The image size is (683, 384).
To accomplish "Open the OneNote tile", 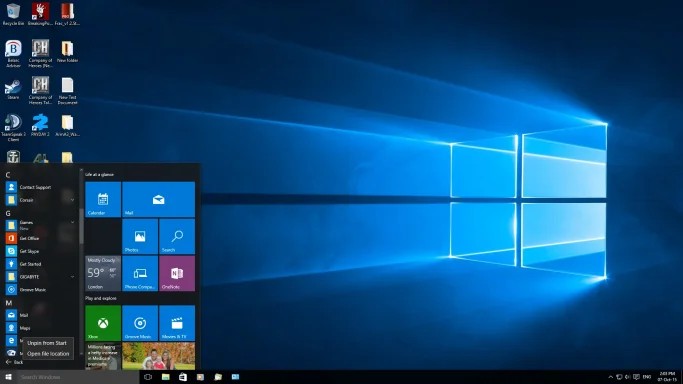I will [177, 273].
